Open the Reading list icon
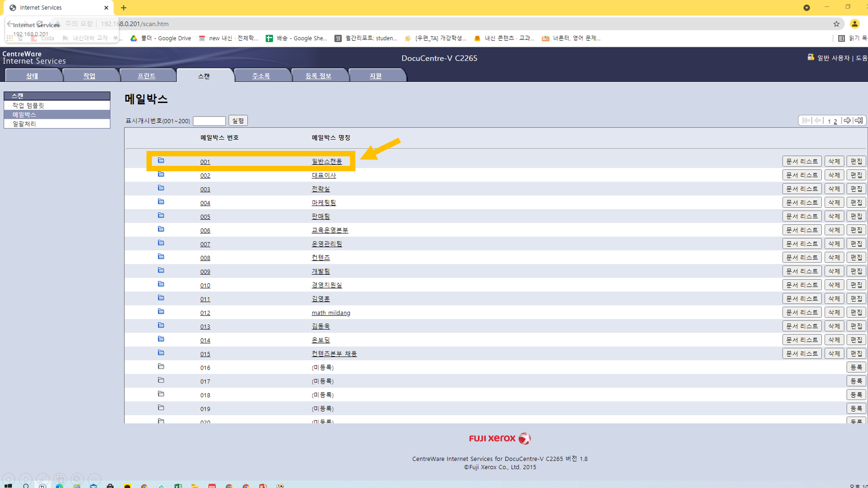 coord(841,38)
